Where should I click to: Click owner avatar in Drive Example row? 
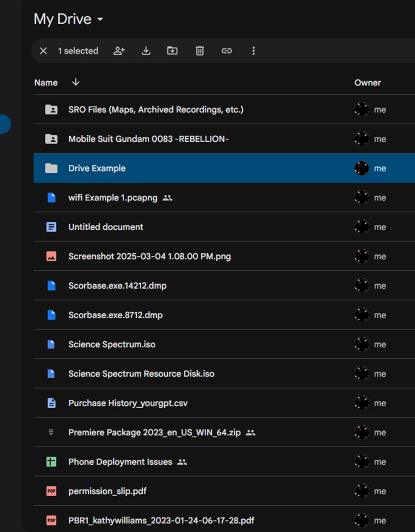pos(362,168)
